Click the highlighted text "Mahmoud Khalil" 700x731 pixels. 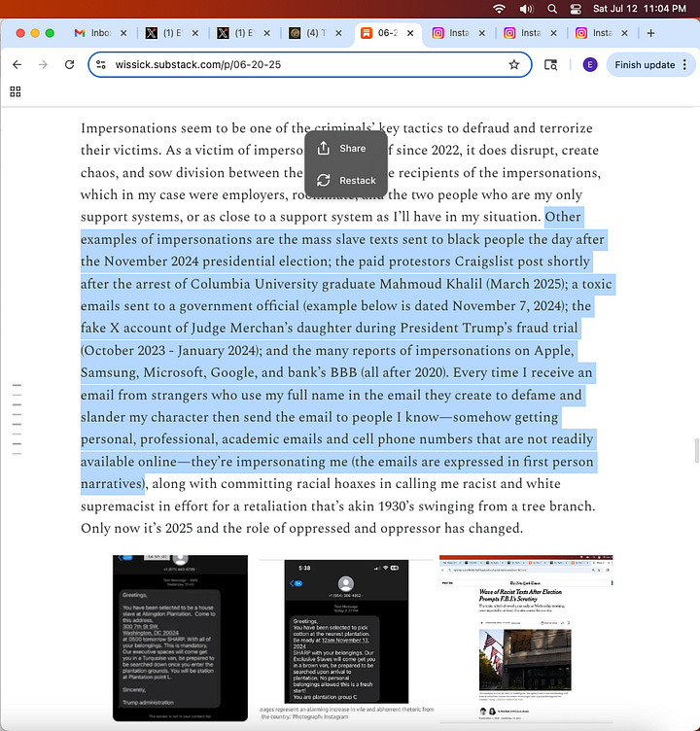tap(431, 284)
